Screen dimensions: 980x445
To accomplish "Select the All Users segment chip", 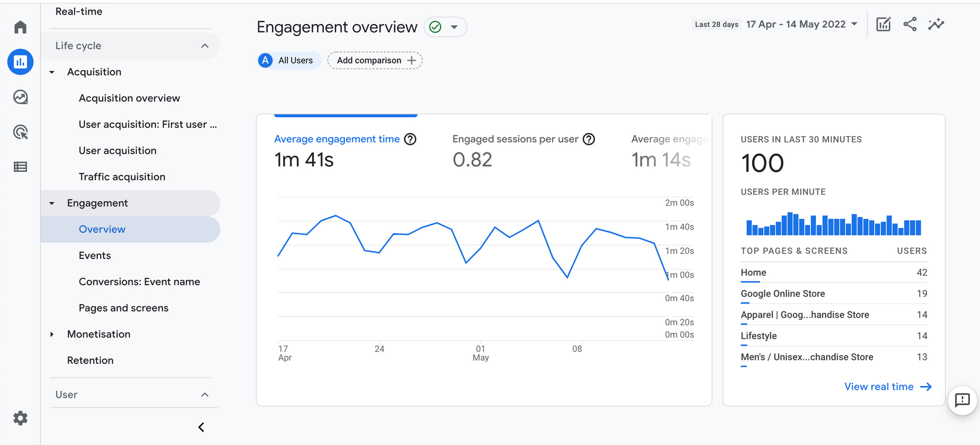I will tap(289, 60).
